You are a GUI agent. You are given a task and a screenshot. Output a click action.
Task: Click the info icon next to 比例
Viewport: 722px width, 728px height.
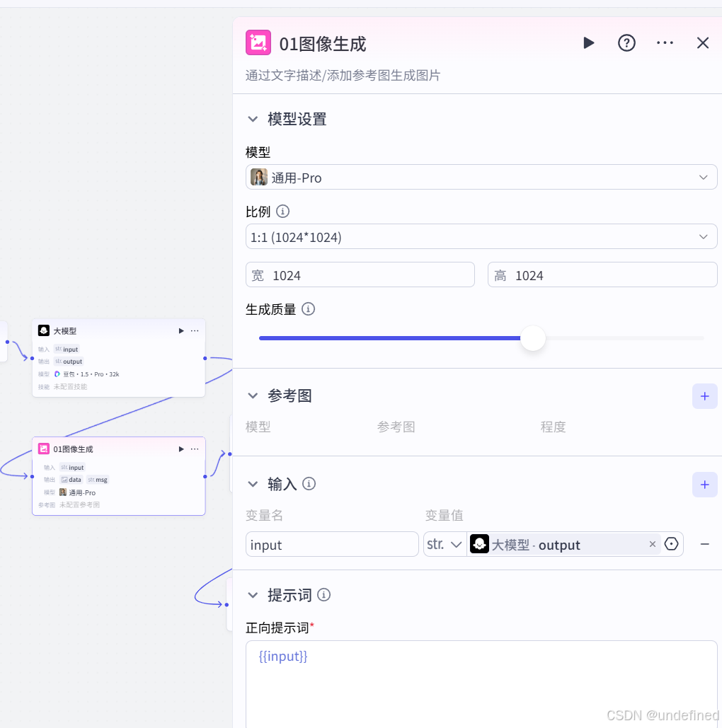point(282,212)
